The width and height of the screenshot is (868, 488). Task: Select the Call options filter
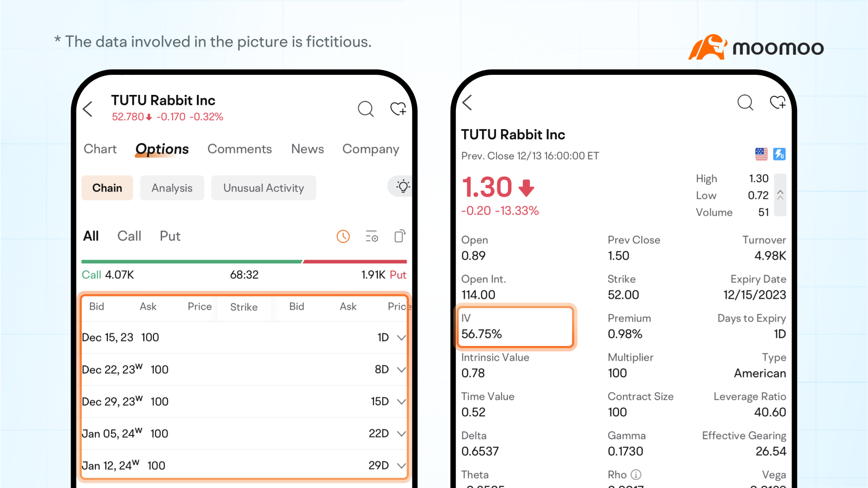[x=128, y=236]
